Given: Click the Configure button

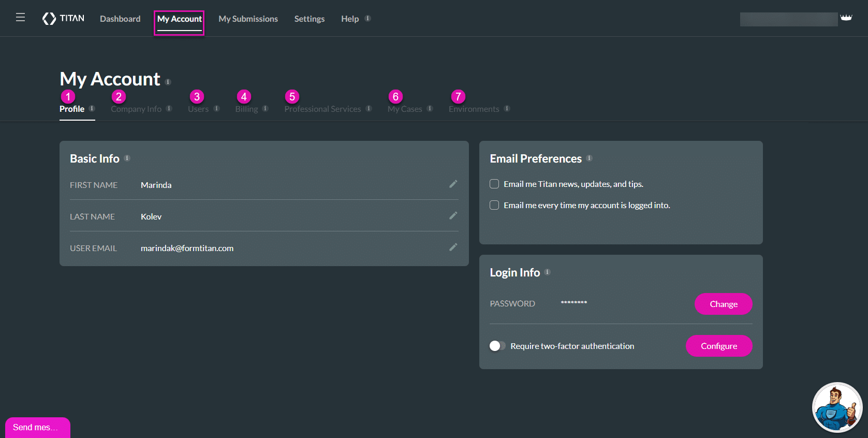Looking at the screenshot, I should (718, 346).
